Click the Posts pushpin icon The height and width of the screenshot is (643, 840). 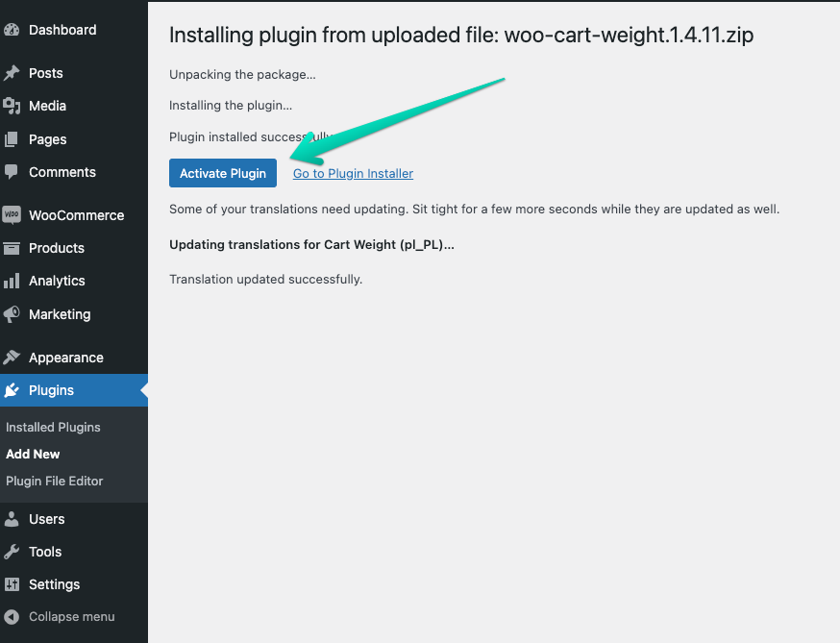click(12, 73)
